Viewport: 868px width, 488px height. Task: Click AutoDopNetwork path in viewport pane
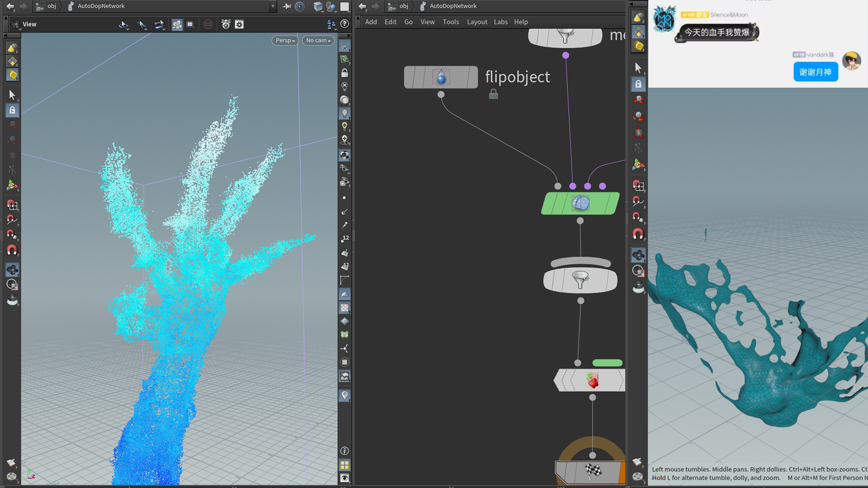101,6
